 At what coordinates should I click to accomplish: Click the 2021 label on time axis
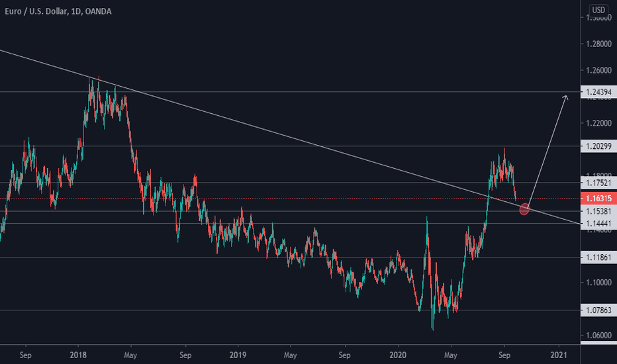558,355
